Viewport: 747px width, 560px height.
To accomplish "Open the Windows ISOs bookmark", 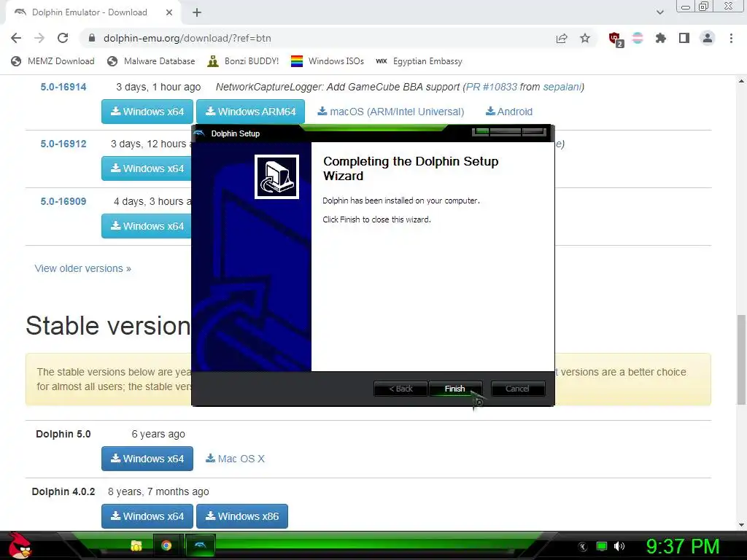I will point(328,61).
